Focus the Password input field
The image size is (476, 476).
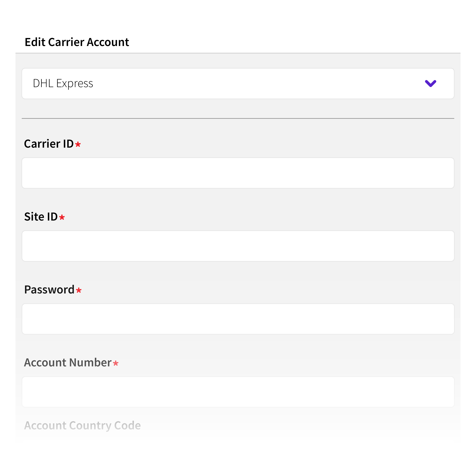click(238, 319)
